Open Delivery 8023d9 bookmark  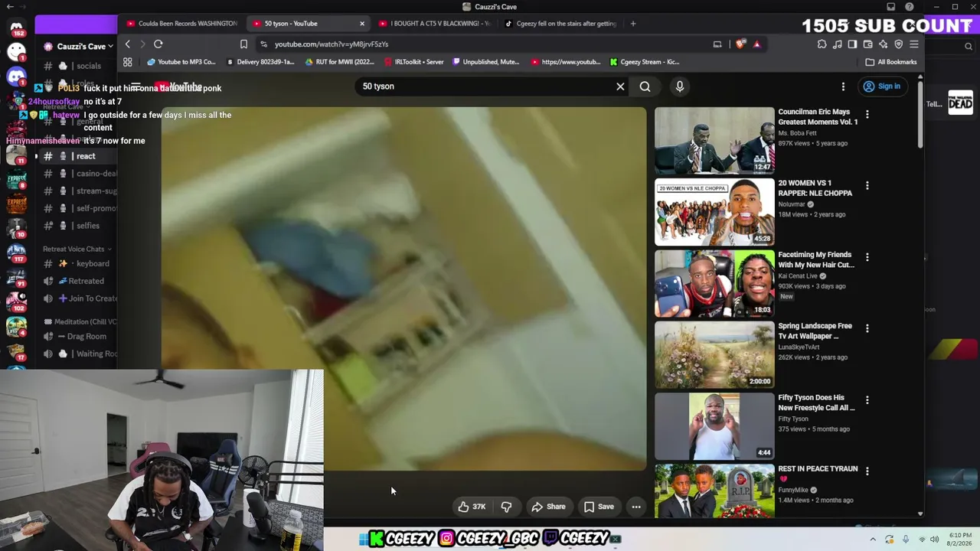tap(260, 62)
